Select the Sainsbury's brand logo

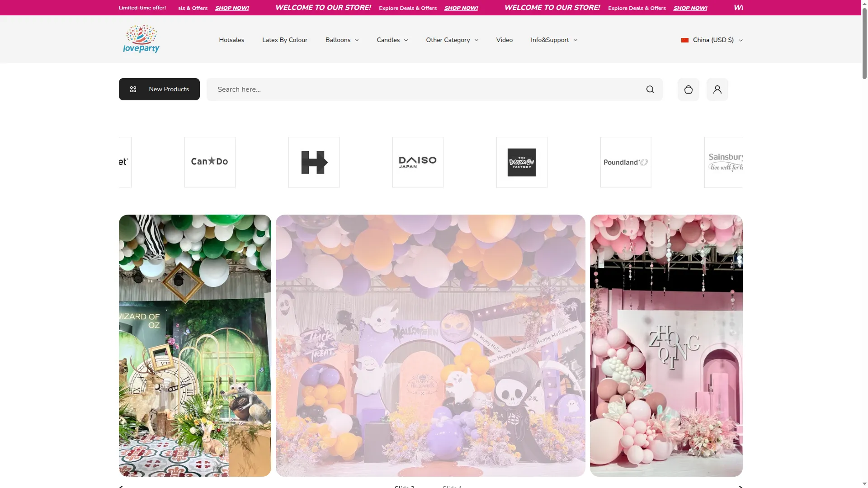coord(723,162)
